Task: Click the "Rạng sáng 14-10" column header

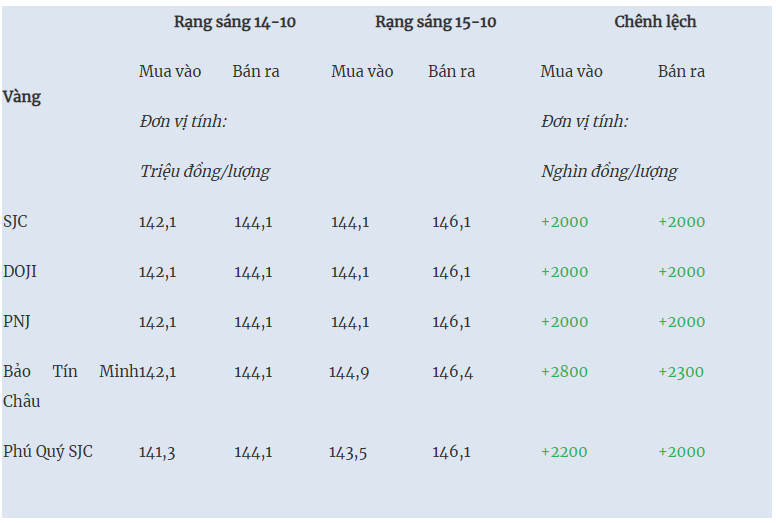Action: coord(234,22)
